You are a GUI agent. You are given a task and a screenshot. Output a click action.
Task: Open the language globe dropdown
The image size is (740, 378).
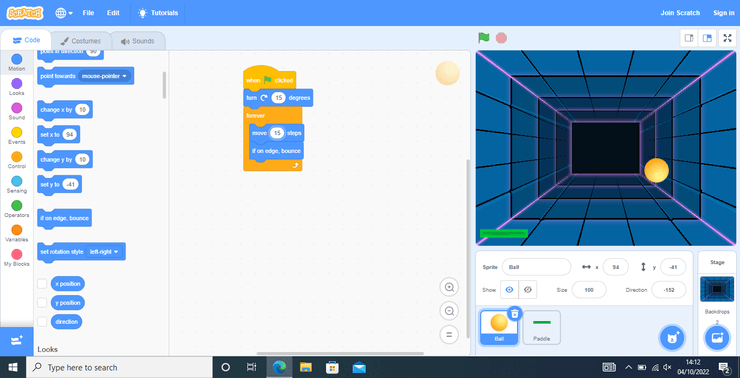coord(64,13)
